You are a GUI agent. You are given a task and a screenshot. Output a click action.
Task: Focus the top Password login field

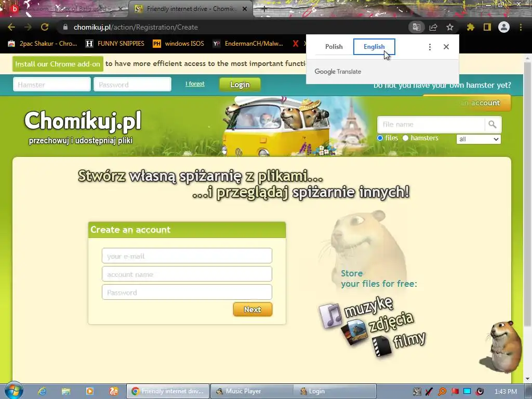(x=132, y=85)
